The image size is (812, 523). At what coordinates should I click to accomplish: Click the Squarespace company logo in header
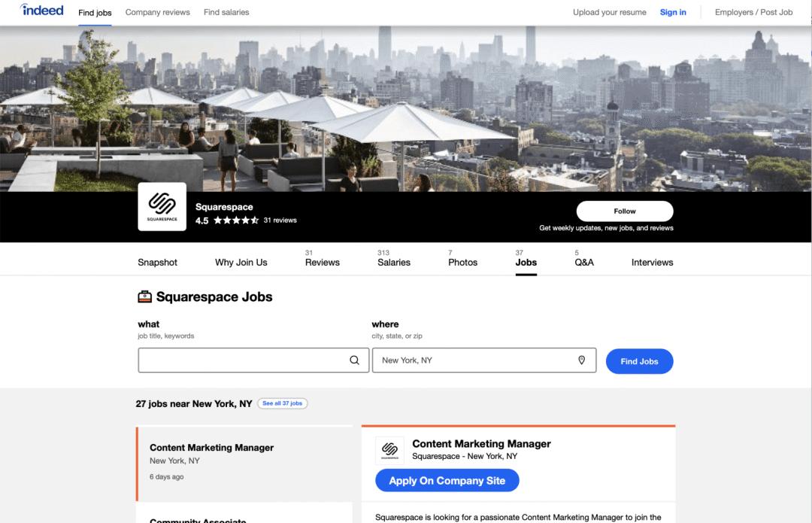[162, 206]
